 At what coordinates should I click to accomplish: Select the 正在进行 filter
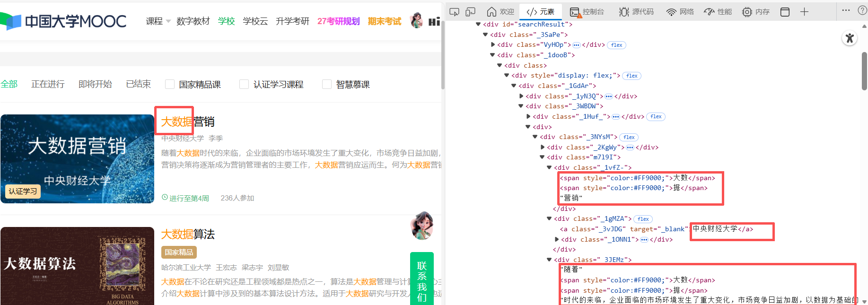click(x=48, y=84)
